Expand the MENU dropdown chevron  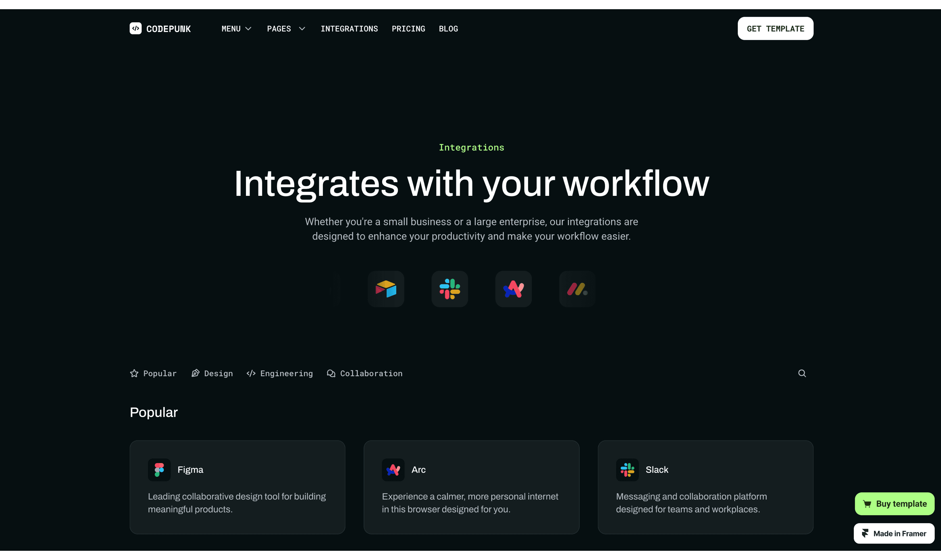[x=248, y=29]
